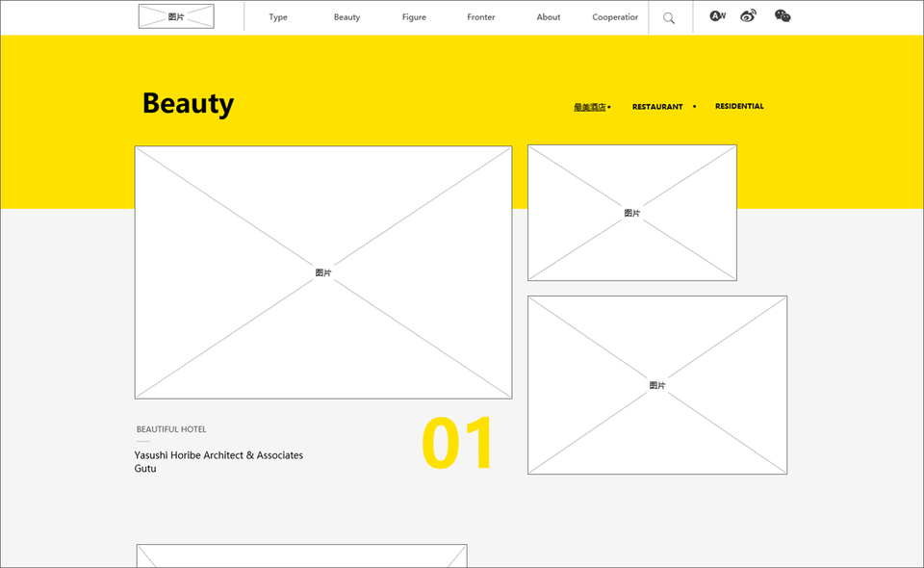Screen dimensions: 924x568
Task: Select the 最美酒店 category tab
Action: point(590,107)
